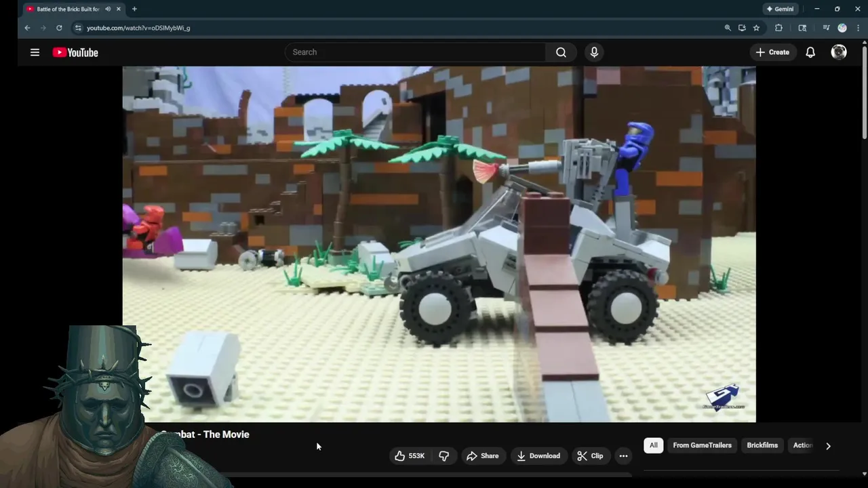Start voice search with microphone icon
868x488 pixels.
point(594,52)
